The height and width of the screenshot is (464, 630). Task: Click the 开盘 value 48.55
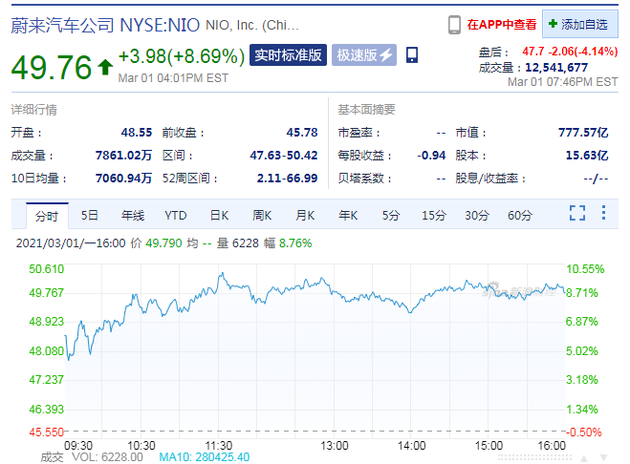pos(137,133)
